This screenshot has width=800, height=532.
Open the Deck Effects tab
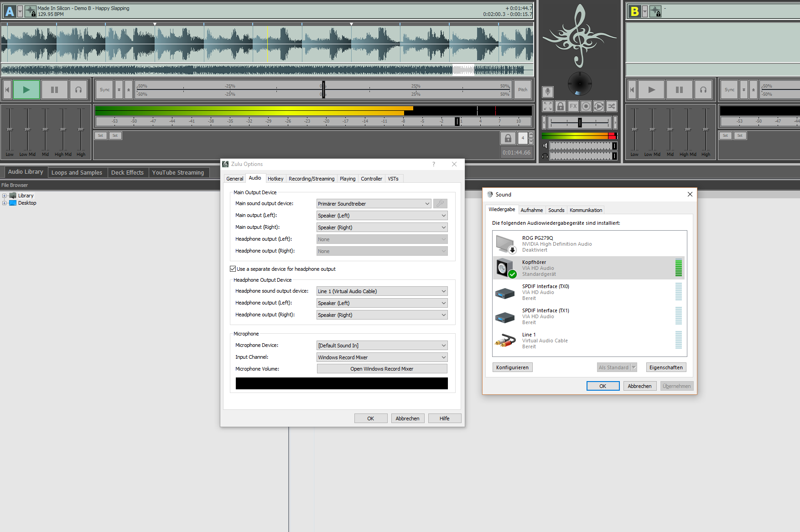[127, 172]
